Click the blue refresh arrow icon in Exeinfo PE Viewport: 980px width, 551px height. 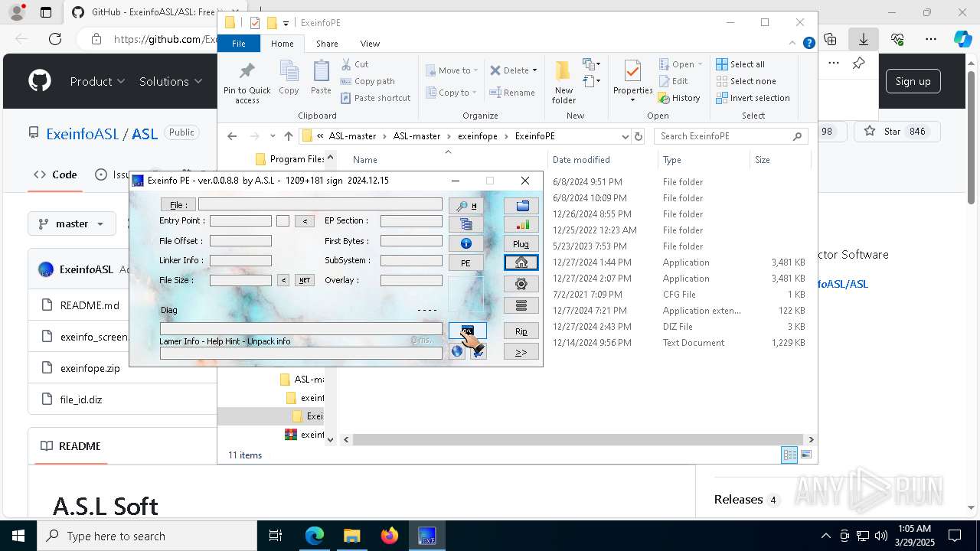click(x=478, y=352)
